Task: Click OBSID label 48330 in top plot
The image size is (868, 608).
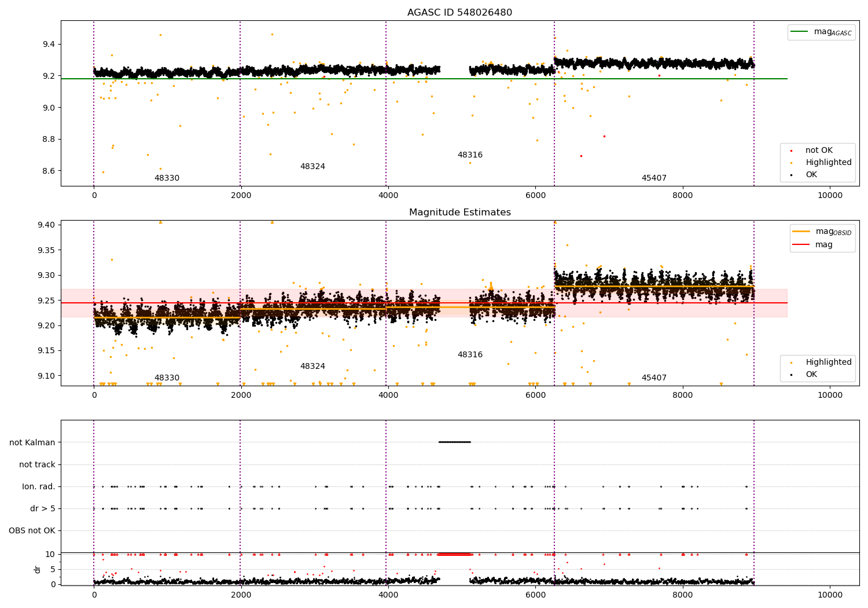Action: [167, 178]
